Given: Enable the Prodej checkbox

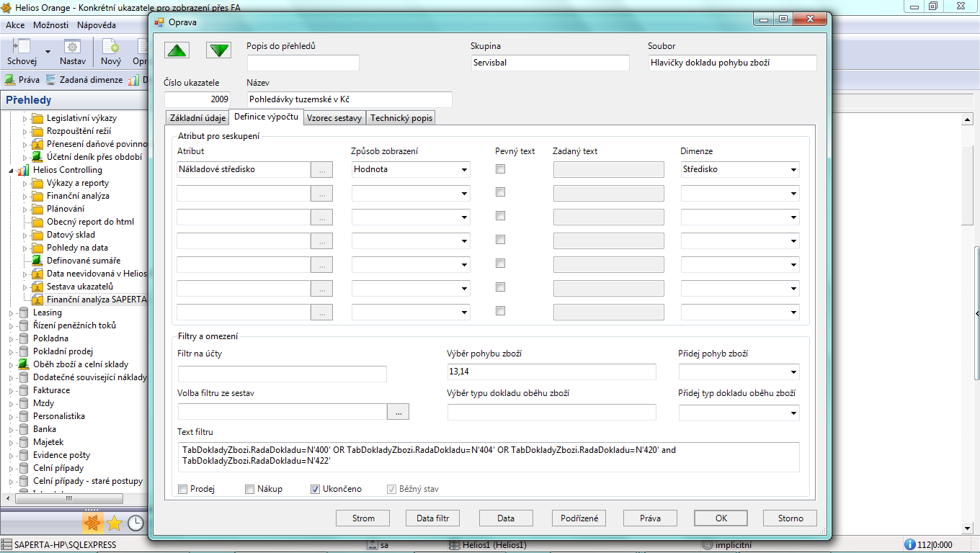Looking at the screenshot, I should click(183, 489).
